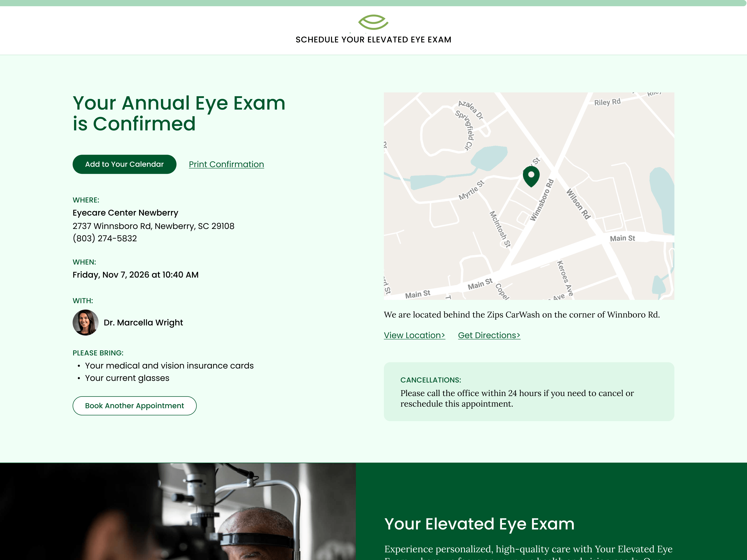This screenshot has height=560, width=747.
Task: Click the address 2737 Winnsboro Rd, Newberry, SC 29108
Action: (x=153, y=226)
